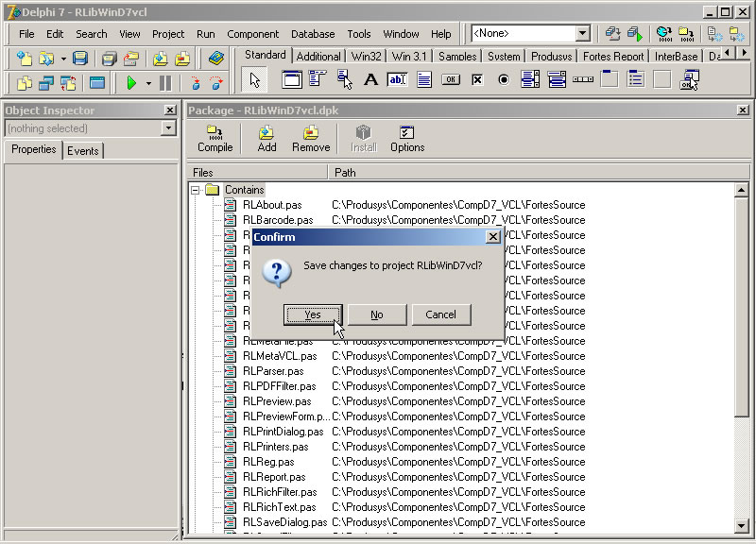
Task: Select RLPrintDialog.pas in the file list
Action: 283,432
